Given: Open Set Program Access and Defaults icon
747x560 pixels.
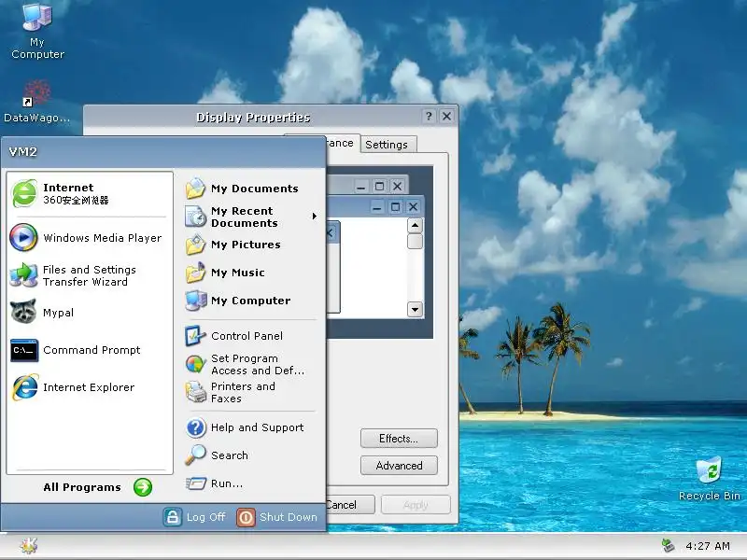Looking at the screenshot, I should 195,364.
